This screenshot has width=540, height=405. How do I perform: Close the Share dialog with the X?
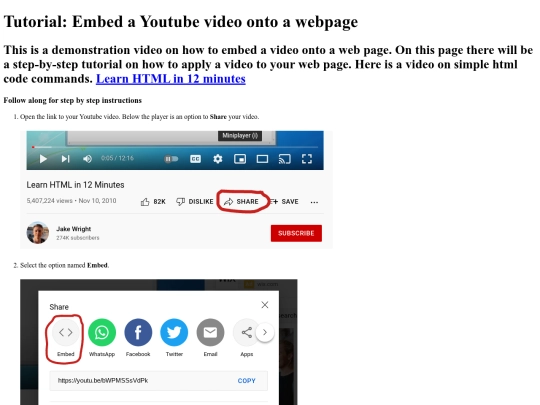pos(264,305)
